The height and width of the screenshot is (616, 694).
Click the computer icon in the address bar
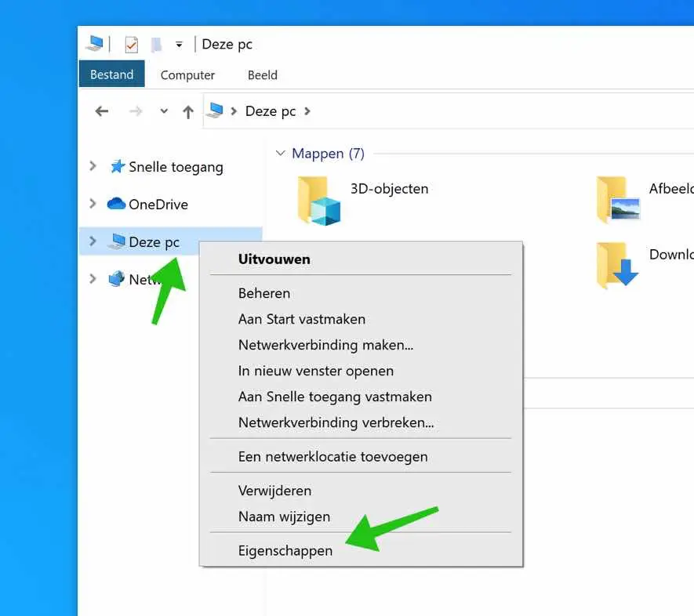click(215, 111)
